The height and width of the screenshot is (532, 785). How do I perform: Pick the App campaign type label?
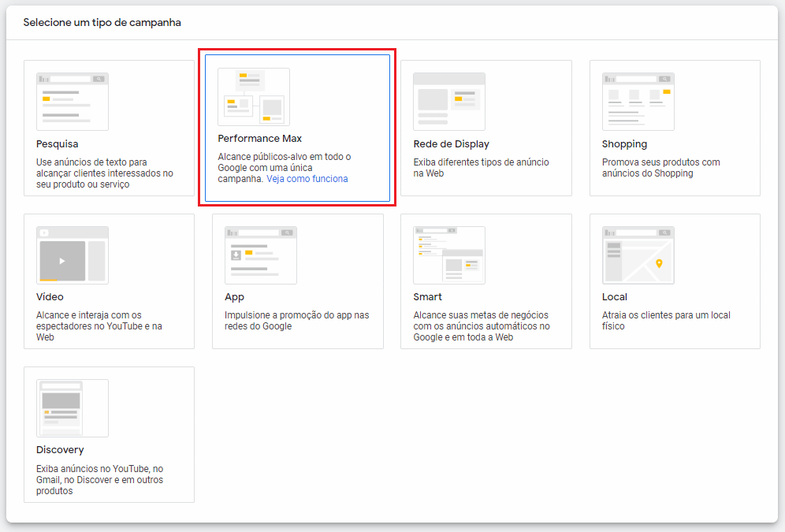click(x=234, y=297)
